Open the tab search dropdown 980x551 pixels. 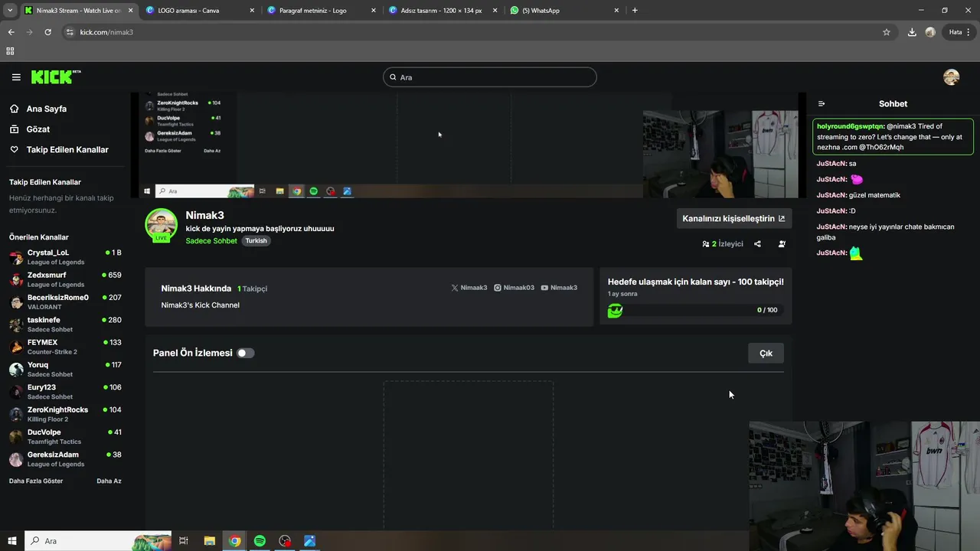[9, 11]
